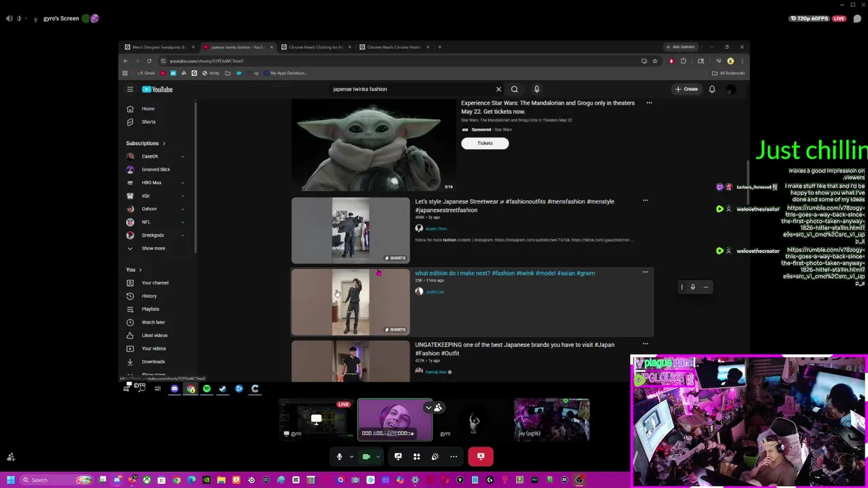The image size is (868, 488).
Task: Open the YouTube account avatar menu
Action: 730,89
